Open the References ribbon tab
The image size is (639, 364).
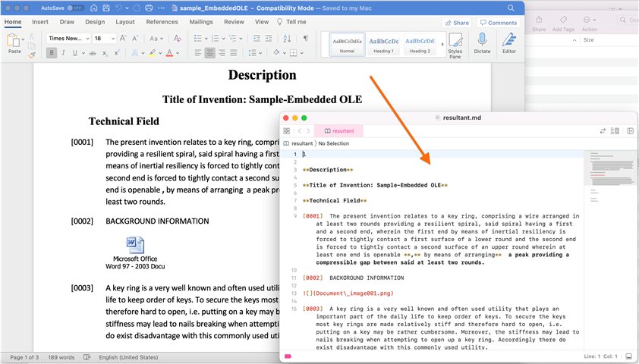point(162,22)
